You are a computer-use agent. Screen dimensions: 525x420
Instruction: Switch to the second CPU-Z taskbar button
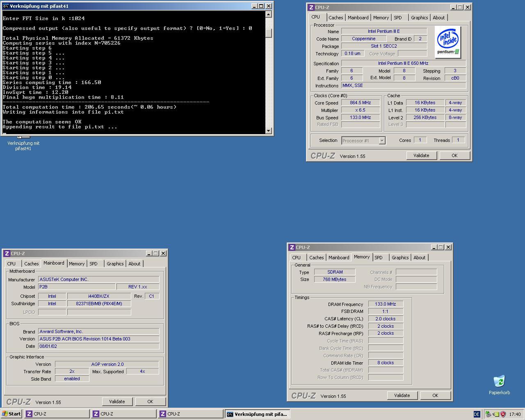tap(123, 414)
